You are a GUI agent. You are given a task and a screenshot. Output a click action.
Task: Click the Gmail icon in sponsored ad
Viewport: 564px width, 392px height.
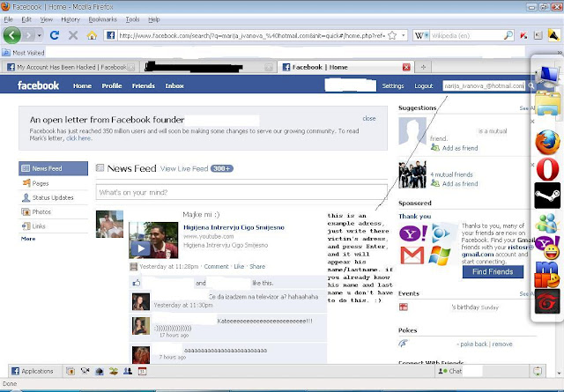click(x=412, y=255)
